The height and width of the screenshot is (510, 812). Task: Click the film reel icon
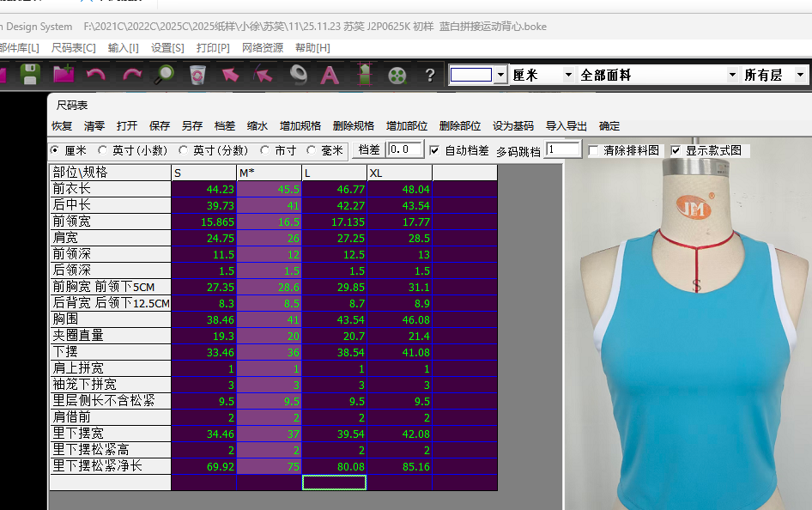pos(396,76)
